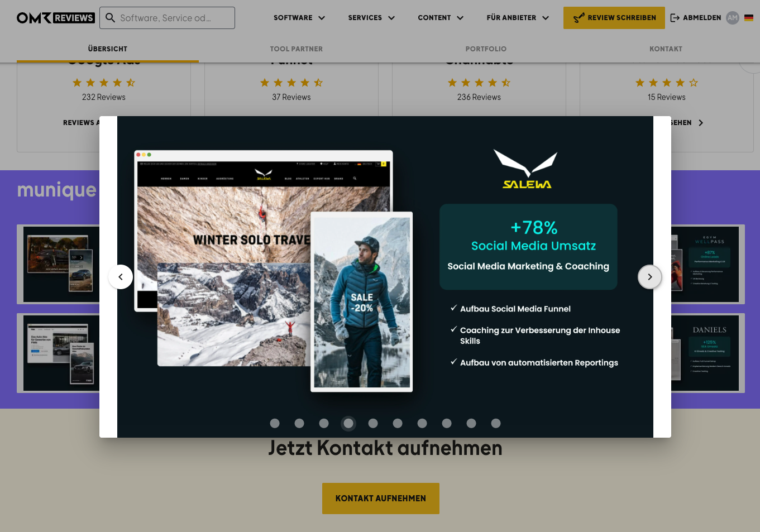Open the bottom-left portfolio thumbnail
The image size is (760, 532).
coord(59,353)
